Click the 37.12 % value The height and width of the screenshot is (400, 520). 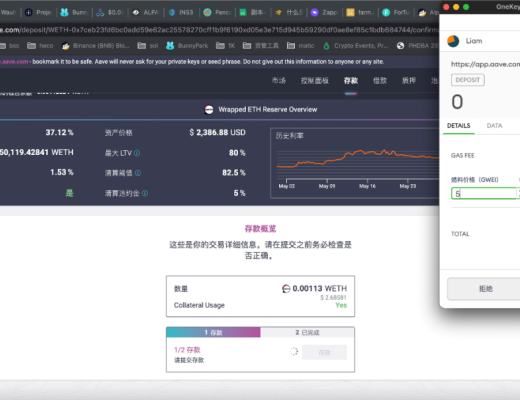(x=59, y=132)
